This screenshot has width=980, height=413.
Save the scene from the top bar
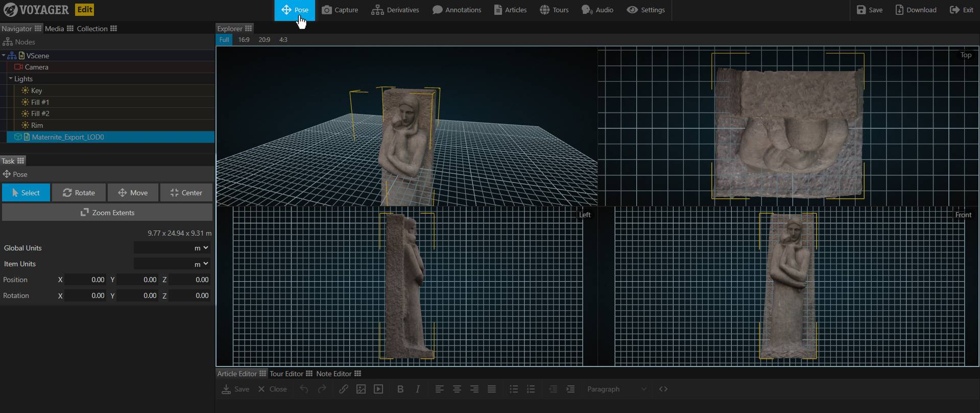[x=870, y=10]
